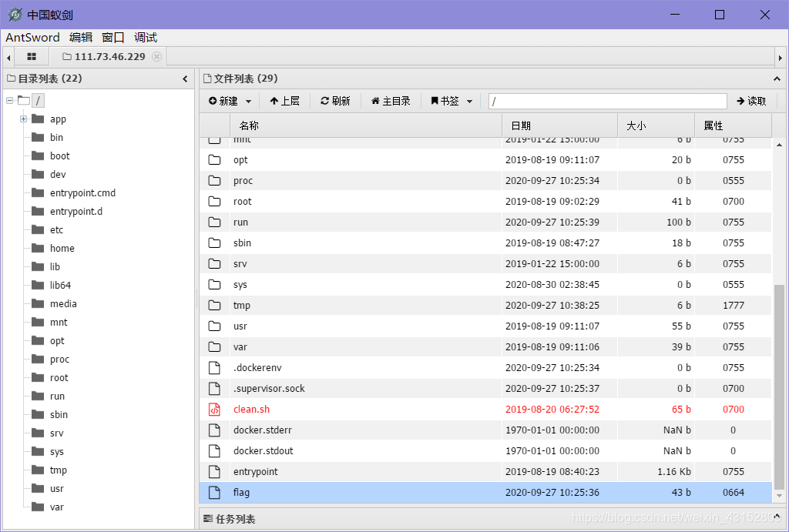Image resolution: width=789 pixels, height=532 pixels.
Task: Click the tab bar right arrow
Action: pos(781,57)
